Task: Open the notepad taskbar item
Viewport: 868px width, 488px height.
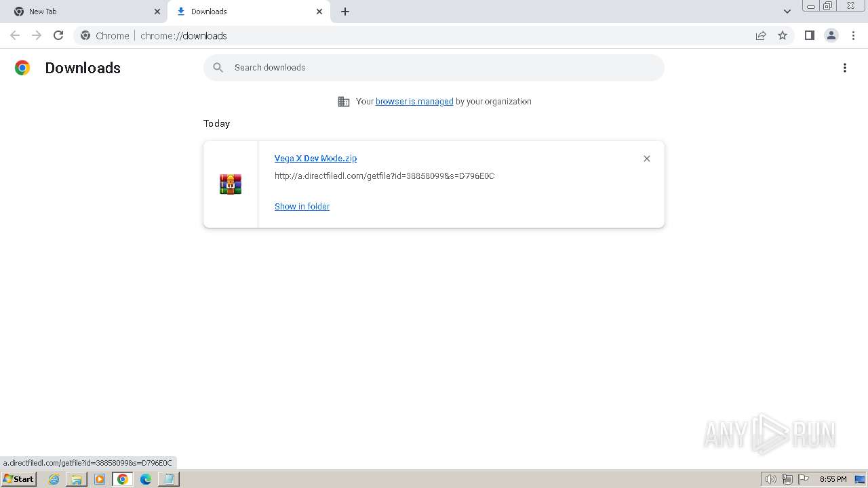Action: (168, 479)
